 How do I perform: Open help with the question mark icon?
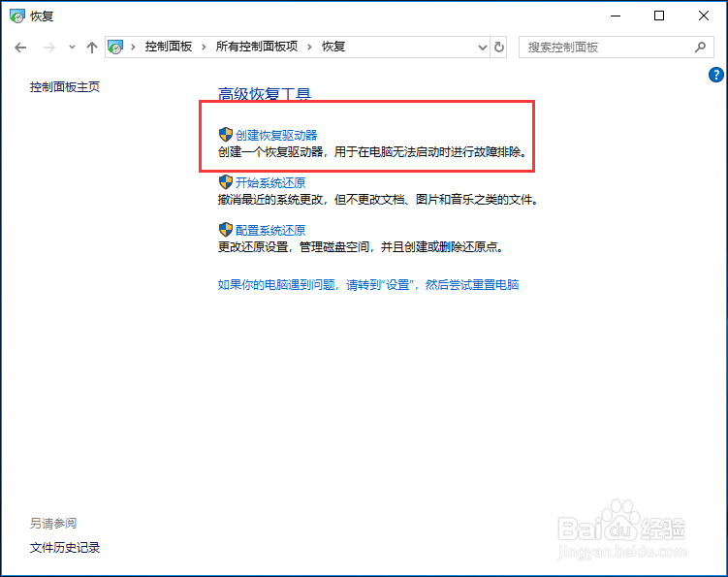tap(716, 75)
